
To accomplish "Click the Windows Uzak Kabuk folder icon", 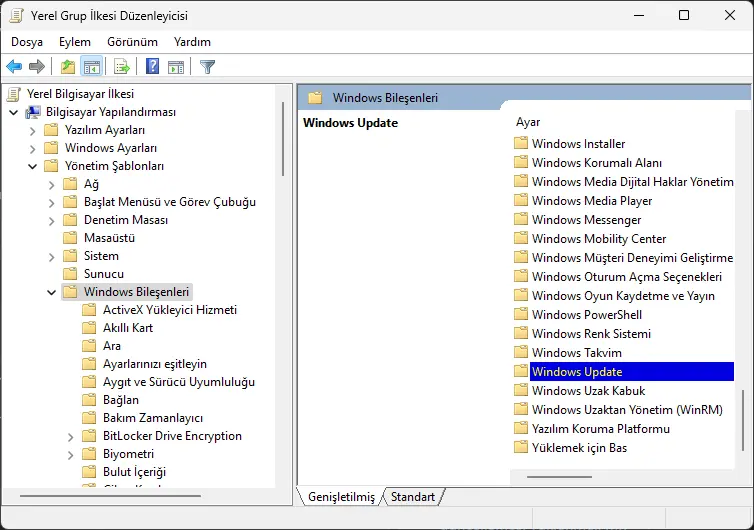I will click(521, 391).
